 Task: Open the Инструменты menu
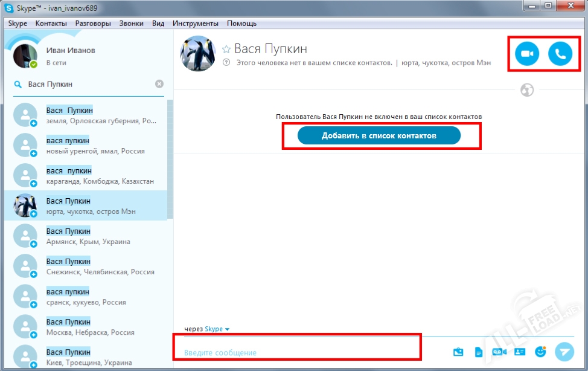point(195,24)
